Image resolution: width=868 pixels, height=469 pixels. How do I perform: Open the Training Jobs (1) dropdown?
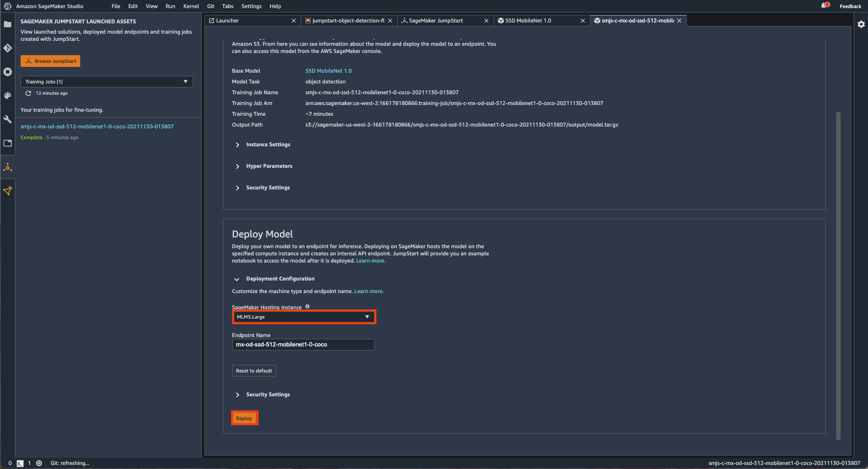click(x=107, y=82)
